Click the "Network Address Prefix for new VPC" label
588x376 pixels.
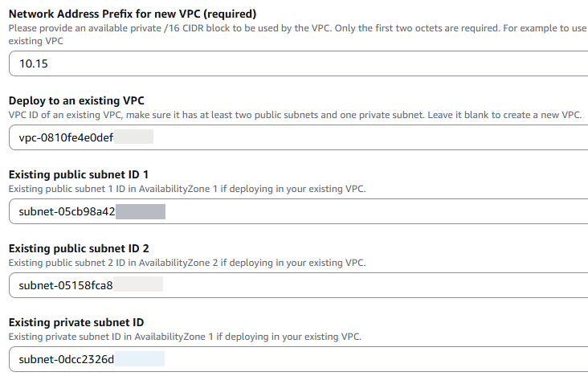coord(132,14)
